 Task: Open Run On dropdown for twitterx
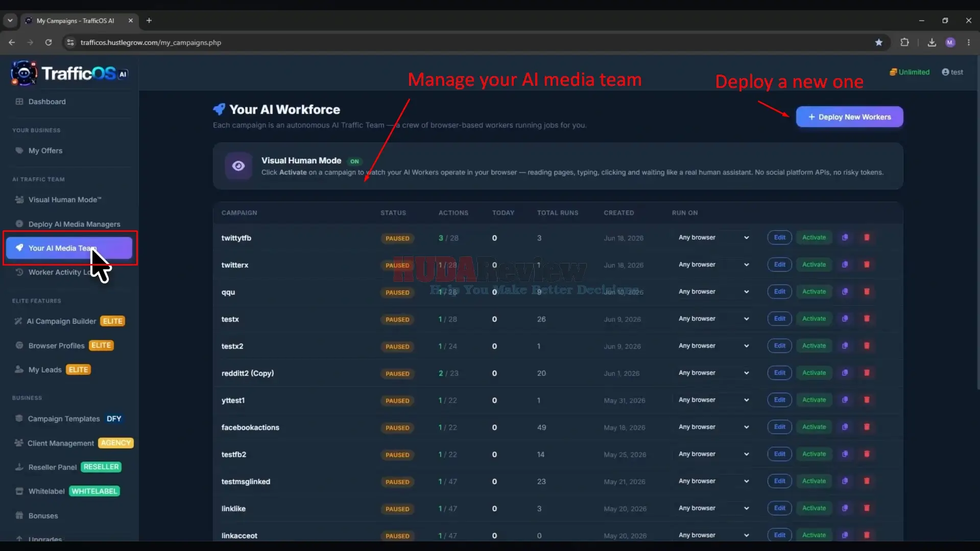tap(713, 265)
